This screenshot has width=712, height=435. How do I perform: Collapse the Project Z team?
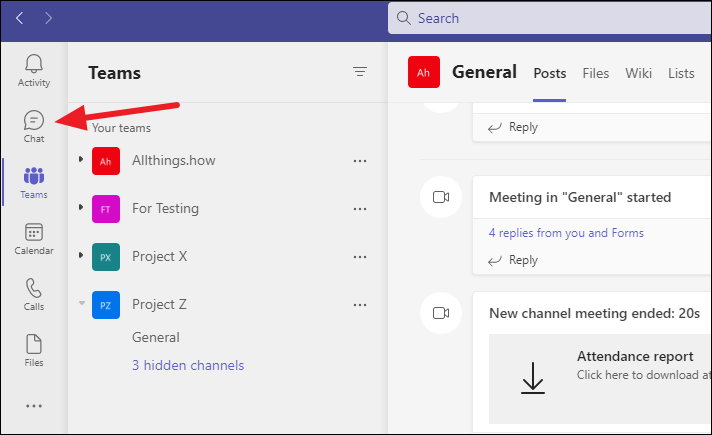click(x=80, y=304)
